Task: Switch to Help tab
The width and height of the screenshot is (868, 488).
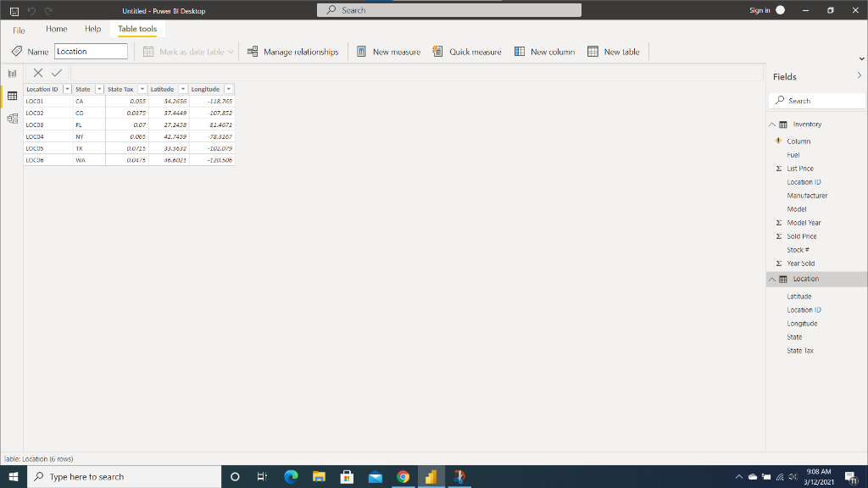Action: 93,29
